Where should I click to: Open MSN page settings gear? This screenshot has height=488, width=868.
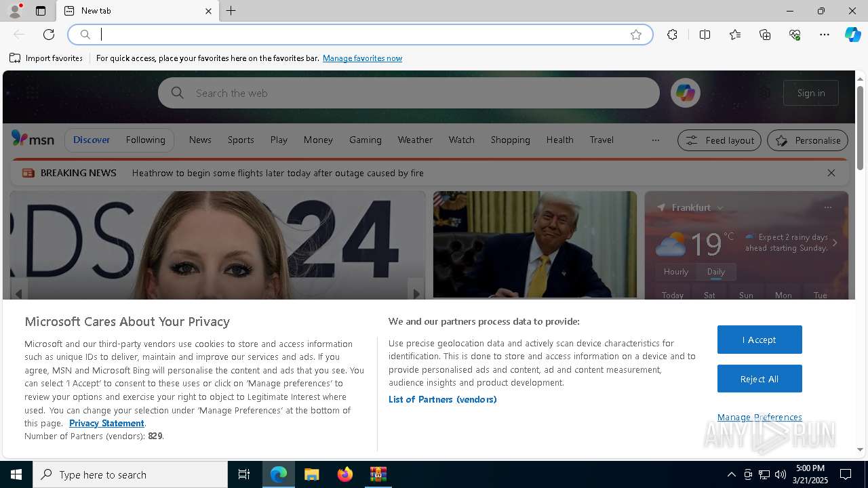pos(765,93)
